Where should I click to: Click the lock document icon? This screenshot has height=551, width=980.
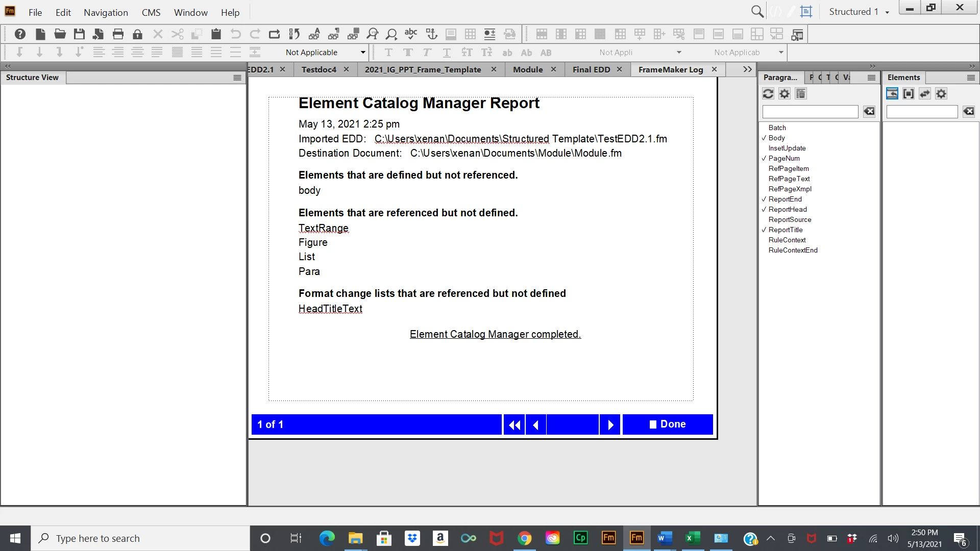[137, 34]
